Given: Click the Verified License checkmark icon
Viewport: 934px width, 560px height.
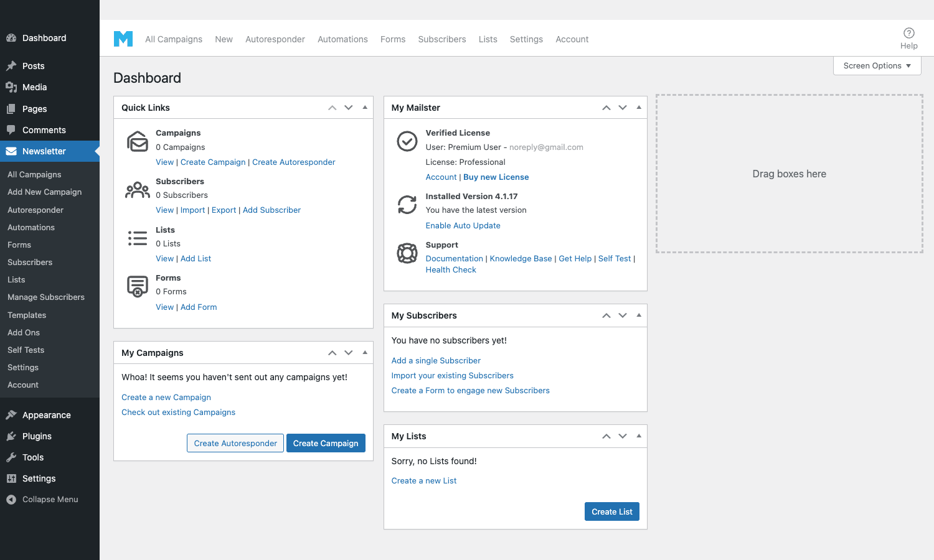Looking at the screenshot, I should click(x=407, y=141).
